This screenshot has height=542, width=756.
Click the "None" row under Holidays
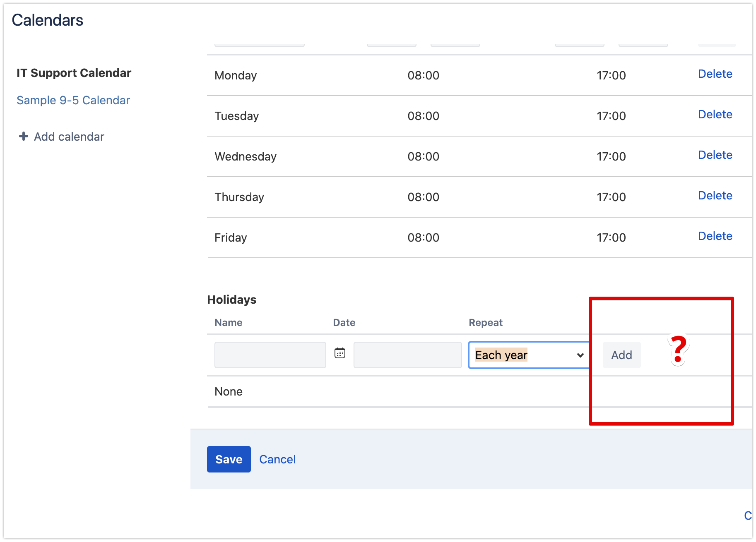[229, 391]
